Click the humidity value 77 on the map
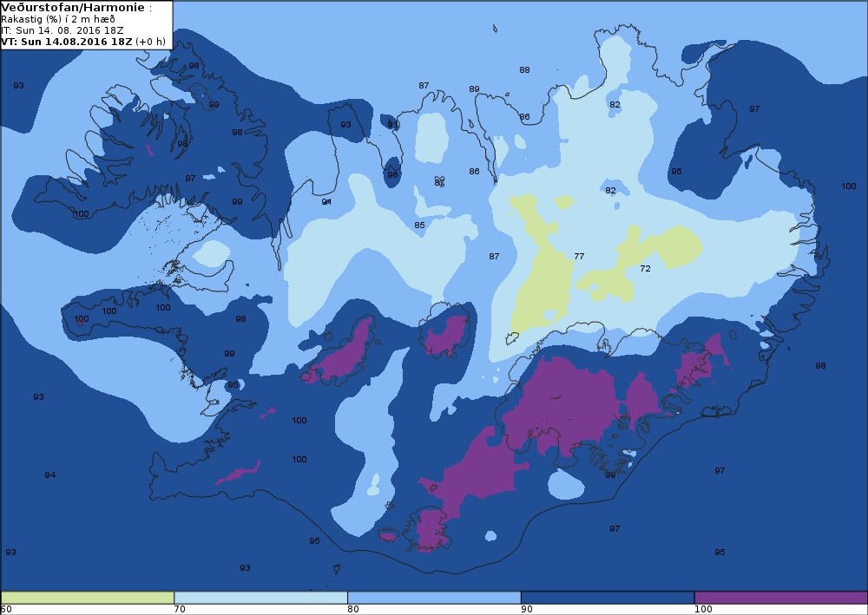The width and height of the screenshot is (868, 615). point(579,256)
